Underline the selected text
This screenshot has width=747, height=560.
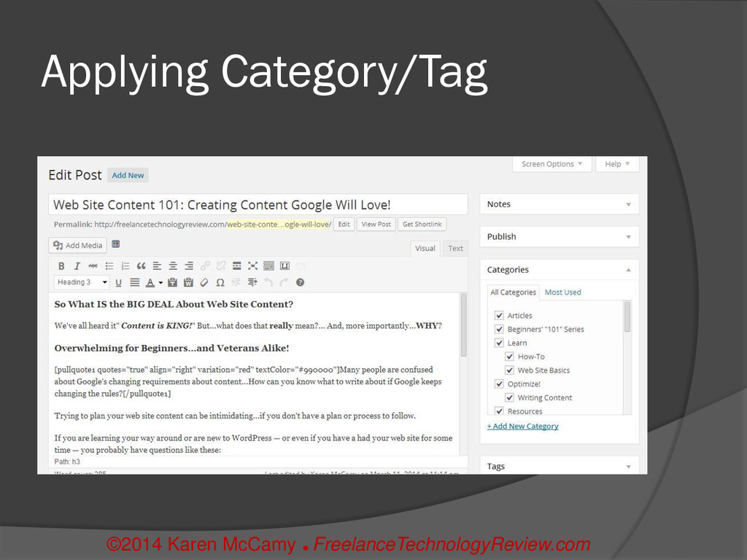(x=119, y=282)
